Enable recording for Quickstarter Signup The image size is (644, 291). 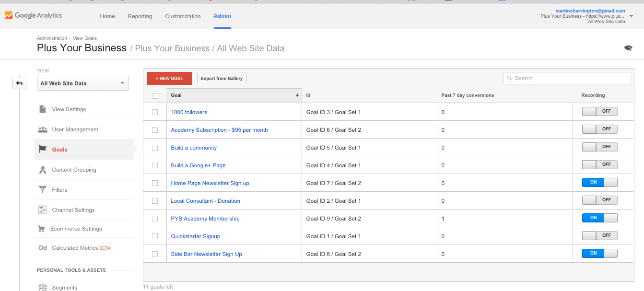(x=600, y=235)
